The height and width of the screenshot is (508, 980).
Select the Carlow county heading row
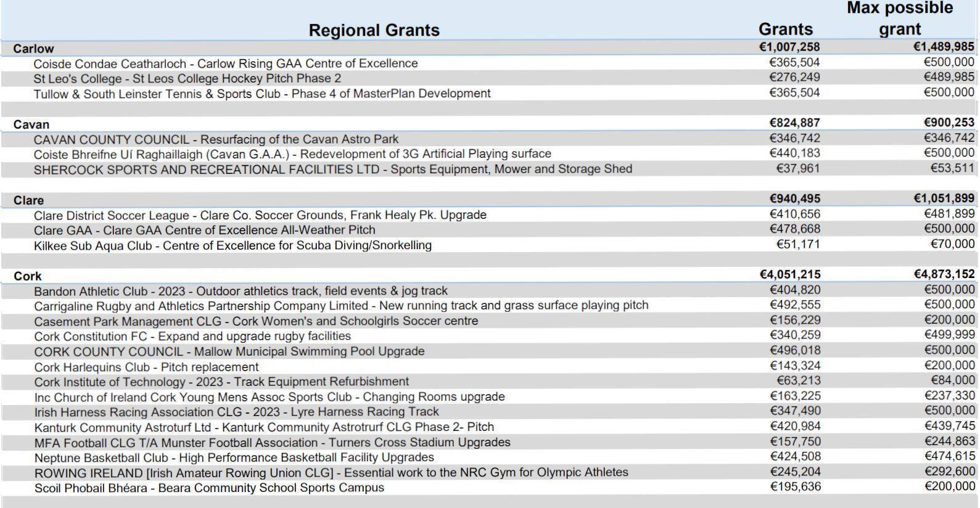tap(33, 49)
